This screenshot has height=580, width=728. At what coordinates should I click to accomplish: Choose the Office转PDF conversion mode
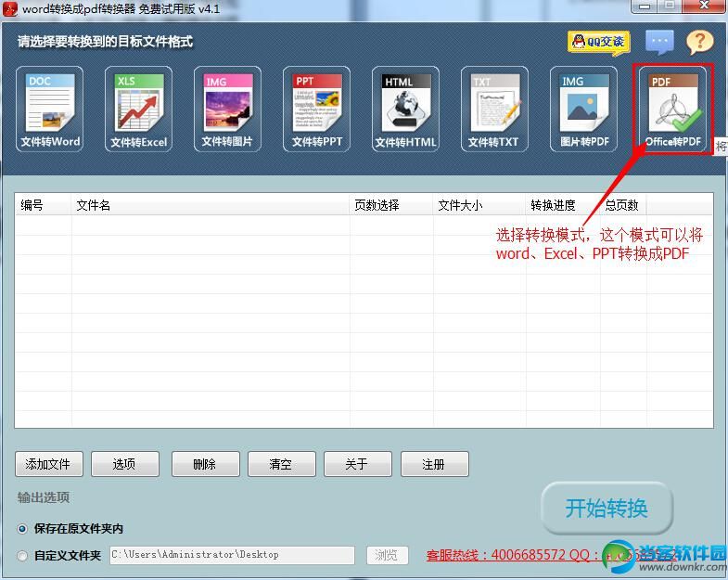(x=672, y=110)
